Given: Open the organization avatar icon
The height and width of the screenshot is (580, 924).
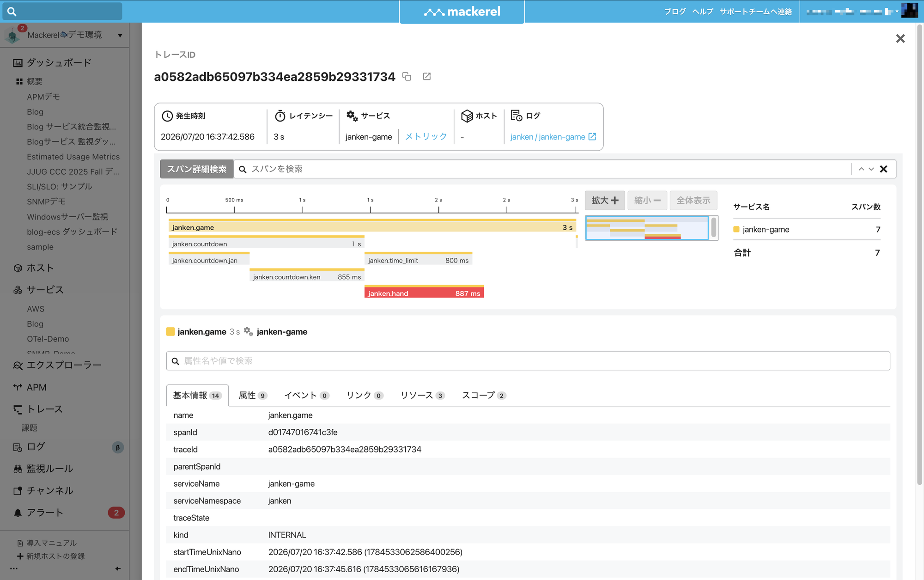Looking at the screenshot, I should [x=12, y=36].
